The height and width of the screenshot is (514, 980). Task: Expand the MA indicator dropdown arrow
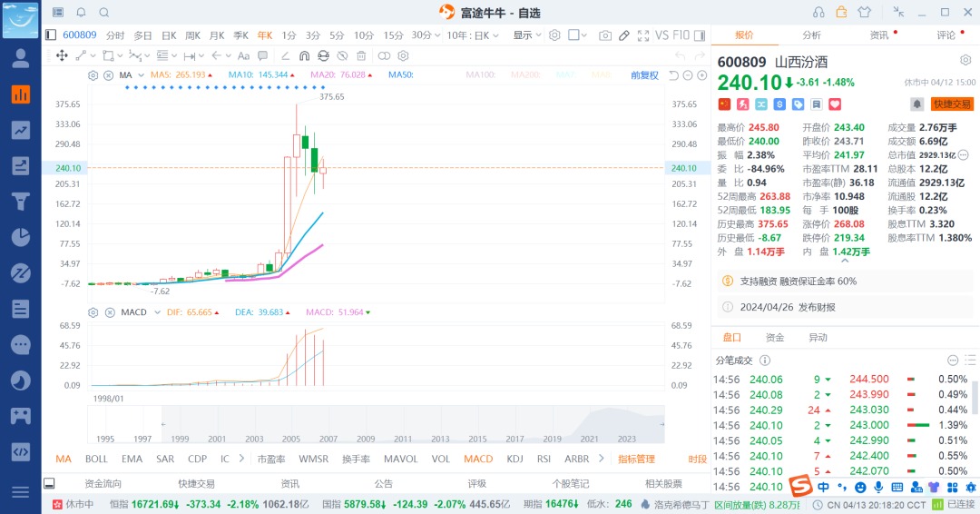click(142, 75)
